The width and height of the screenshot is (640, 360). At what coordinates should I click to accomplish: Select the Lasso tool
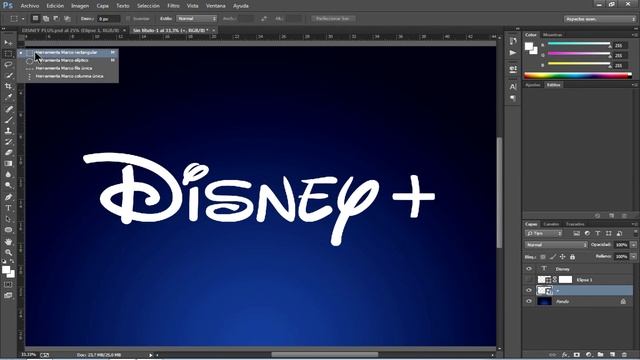click(8, 64)
